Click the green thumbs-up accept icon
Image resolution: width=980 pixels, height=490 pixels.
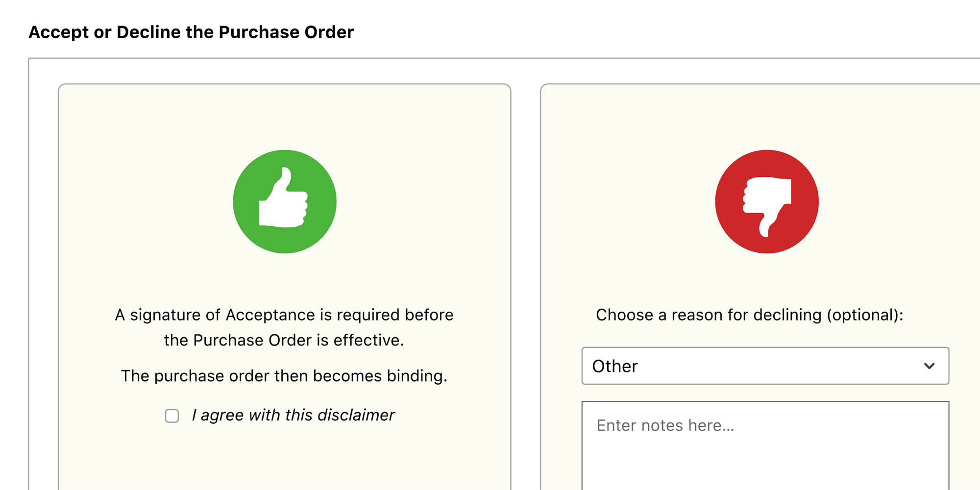point(285,201)
